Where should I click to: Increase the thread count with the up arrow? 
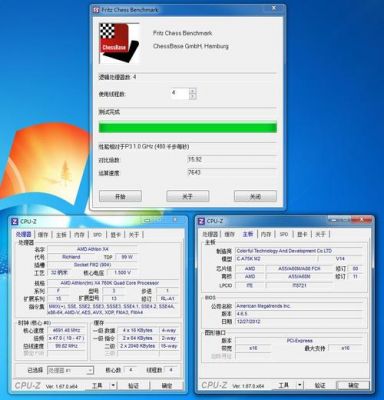(x=193, y=90)
